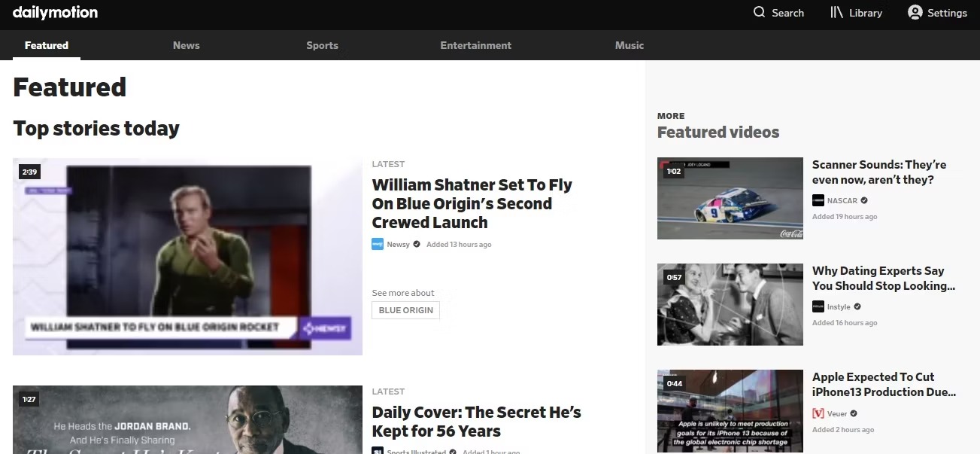Click the 1:27 duration badge
The height and width of the screenshot is (454, 980).
pyautogui.click(x=29, y=399)
